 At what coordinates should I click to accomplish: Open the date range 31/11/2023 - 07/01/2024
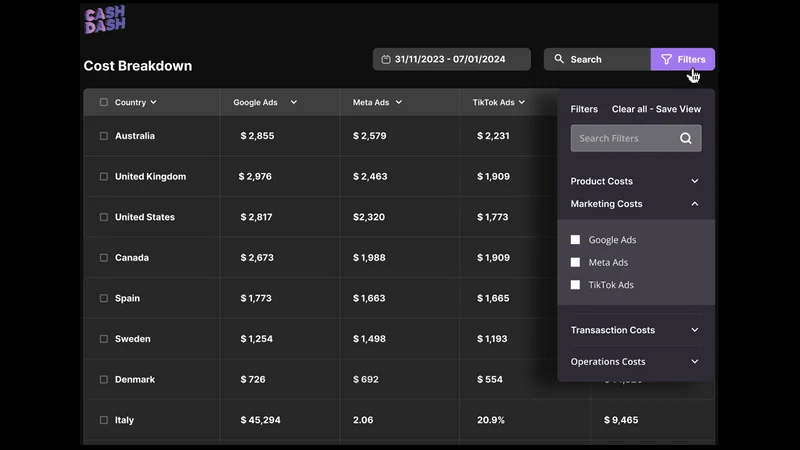(x=452, y=59)
